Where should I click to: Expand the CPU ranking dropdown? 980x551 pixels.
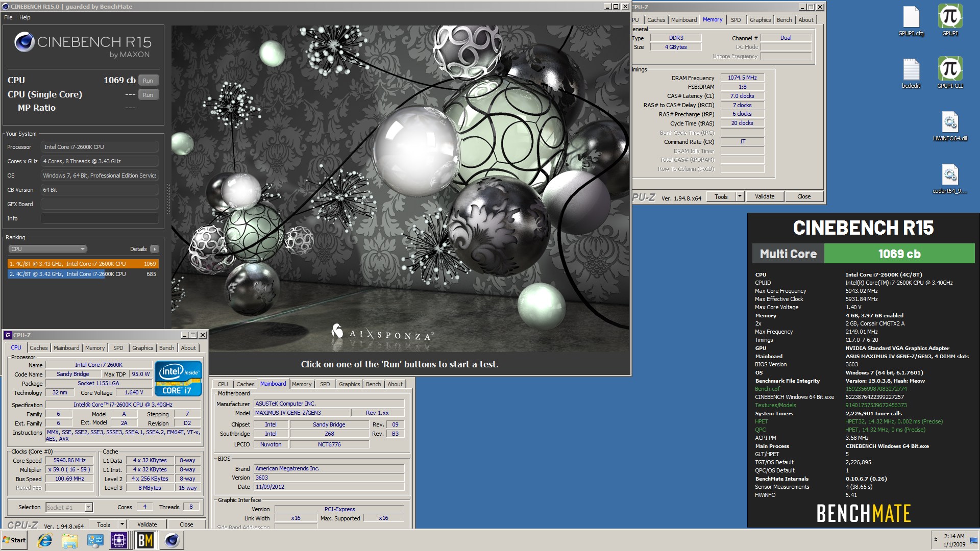click(47, 249)
